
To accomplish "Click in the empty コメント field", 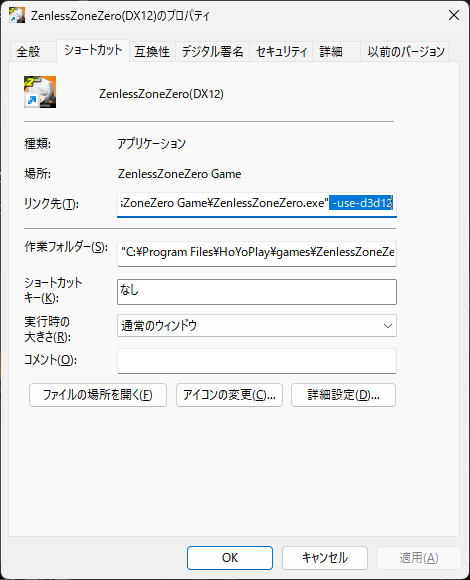I will tap(257, 361).
